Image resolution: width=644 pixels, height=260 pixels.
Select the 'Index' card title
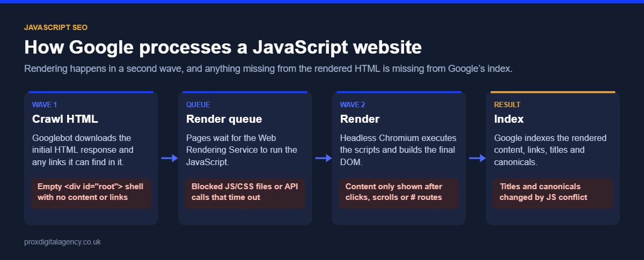(509, 118)
